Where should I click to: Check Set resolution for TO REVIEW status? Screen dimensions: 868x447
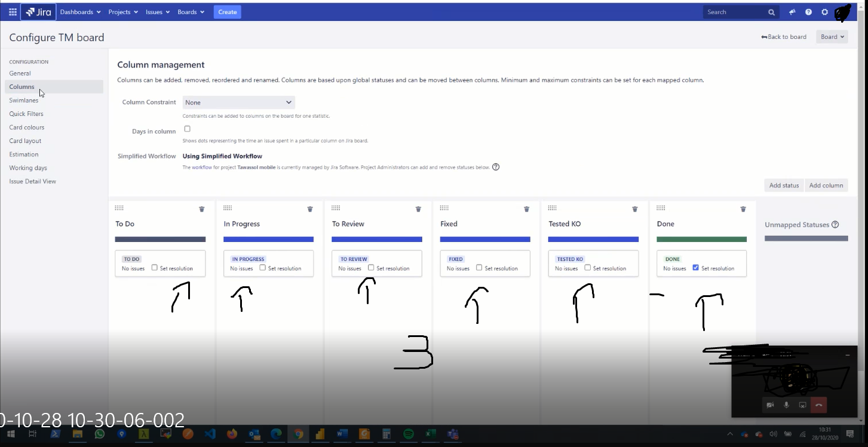click(371, 268)
